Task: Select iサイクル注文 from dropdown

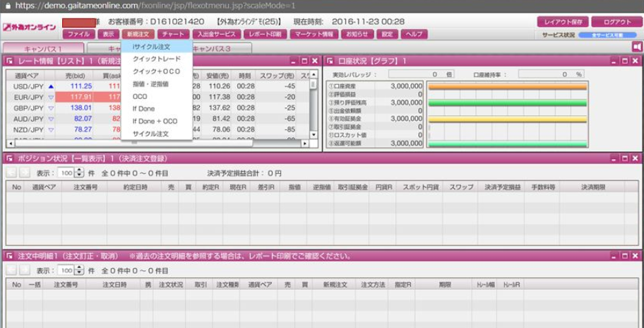Action: point(157,47)
